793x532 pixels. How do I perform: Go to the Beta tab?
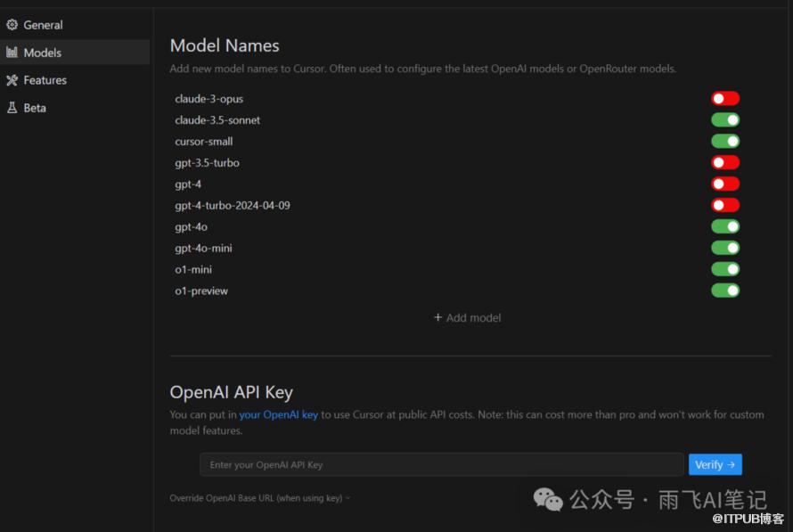[75, 108]
